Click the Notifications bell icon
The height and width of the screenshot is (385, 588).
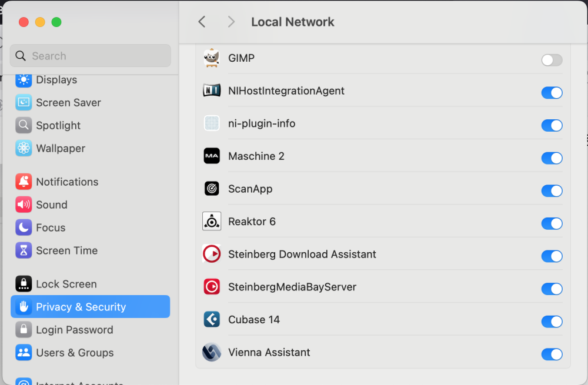point(24,182)
